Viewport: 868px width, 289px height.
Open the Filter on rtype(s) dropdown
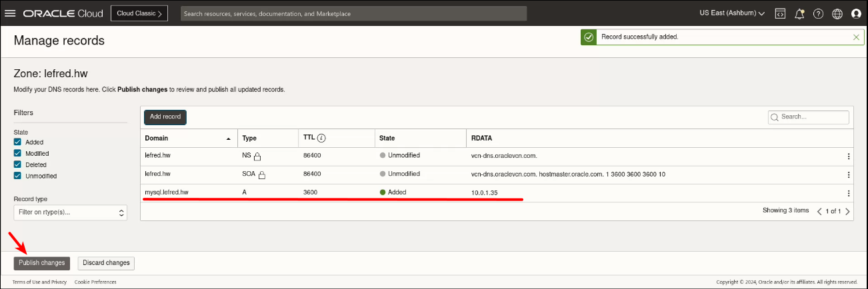tap(70, 212)
